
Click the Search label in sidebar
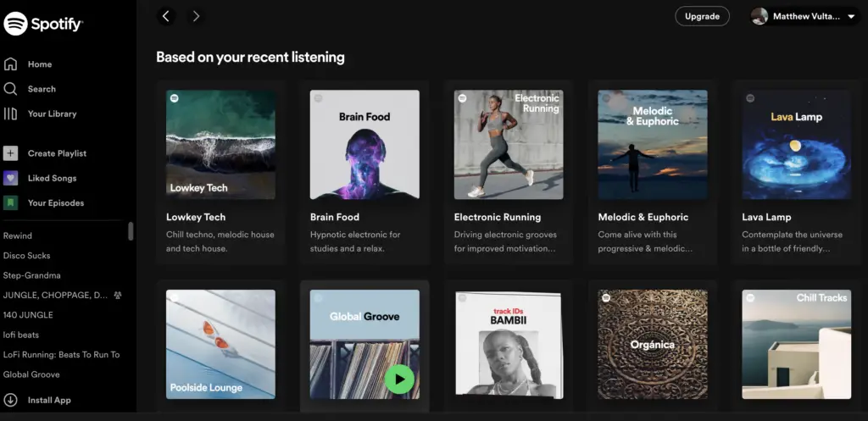coord(42,89)
